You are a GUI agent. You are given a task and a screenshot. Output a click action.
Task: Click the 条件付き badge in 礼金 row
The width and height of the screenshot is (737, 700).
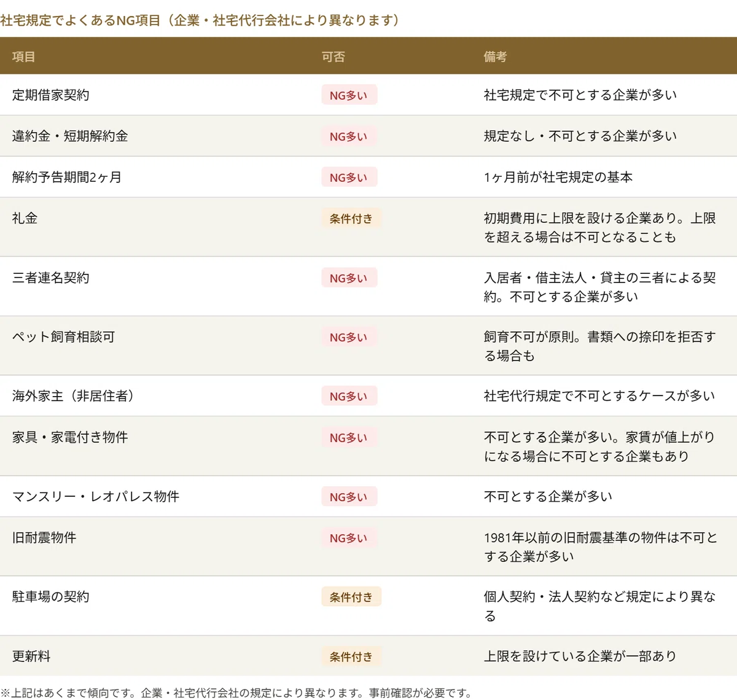pyautogui.click(x=351, y=219)
